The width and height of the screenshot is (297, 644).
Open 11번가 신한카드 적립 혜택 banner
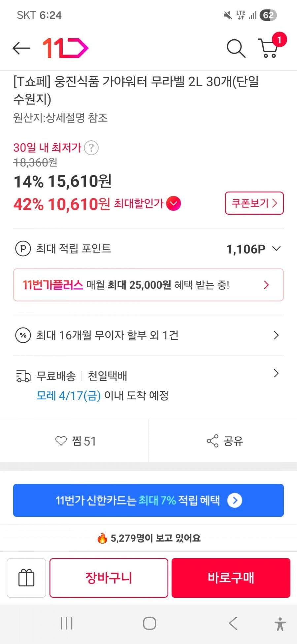148,500
